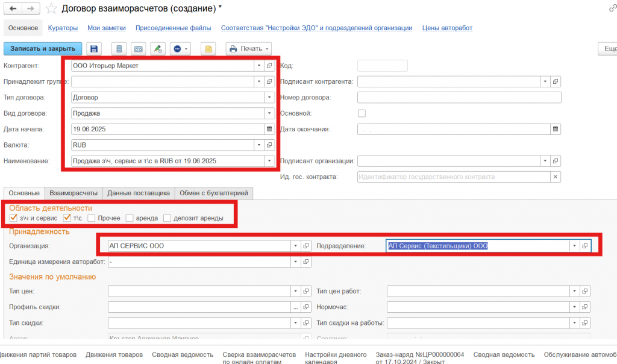Click the yellow note icon in toolbar
The width and height of the screenshot is (617, 364).
click(207, 49)
